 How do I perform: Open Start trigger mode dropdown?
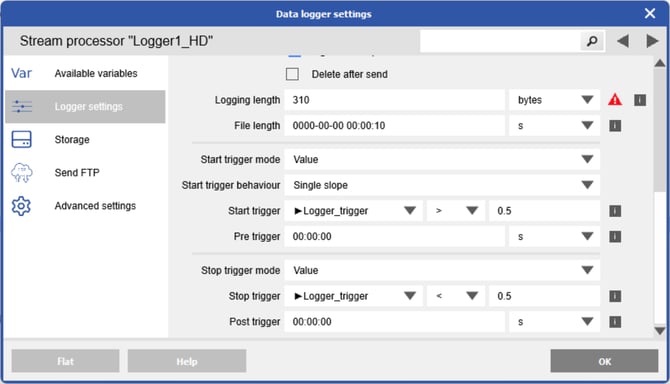click(442, 159)
